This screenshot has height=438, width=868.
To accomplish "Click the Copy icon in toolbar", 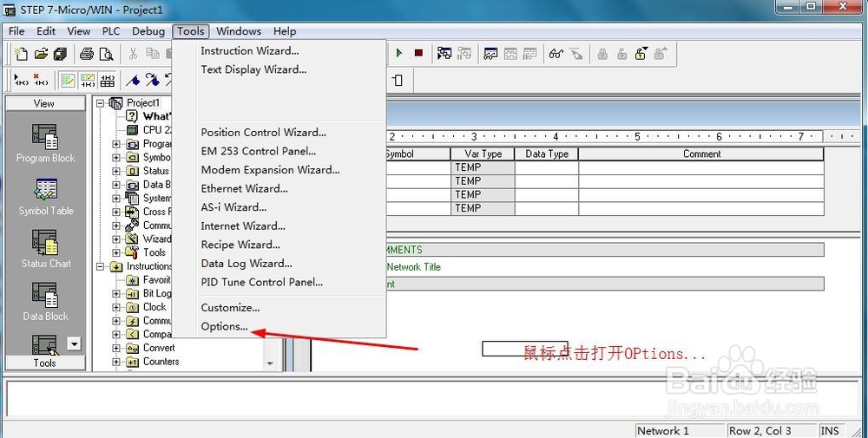I will [152, 54].
